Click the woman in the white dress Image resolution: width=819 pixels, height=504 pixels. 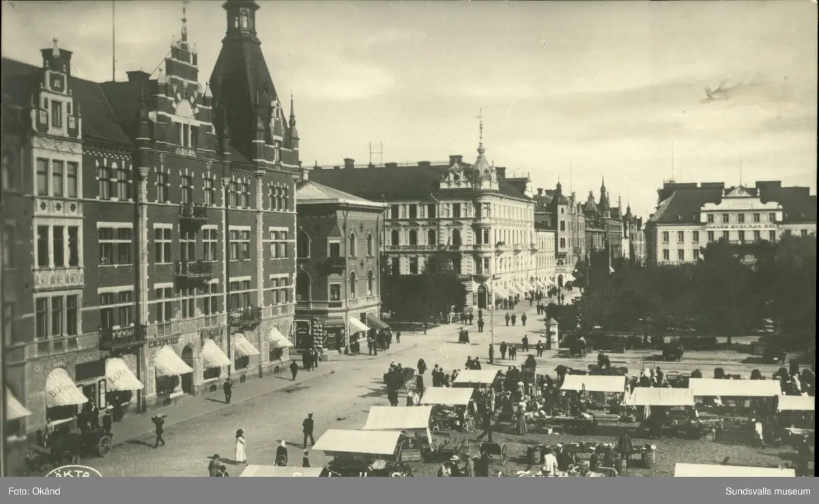[x=240, y=447]
